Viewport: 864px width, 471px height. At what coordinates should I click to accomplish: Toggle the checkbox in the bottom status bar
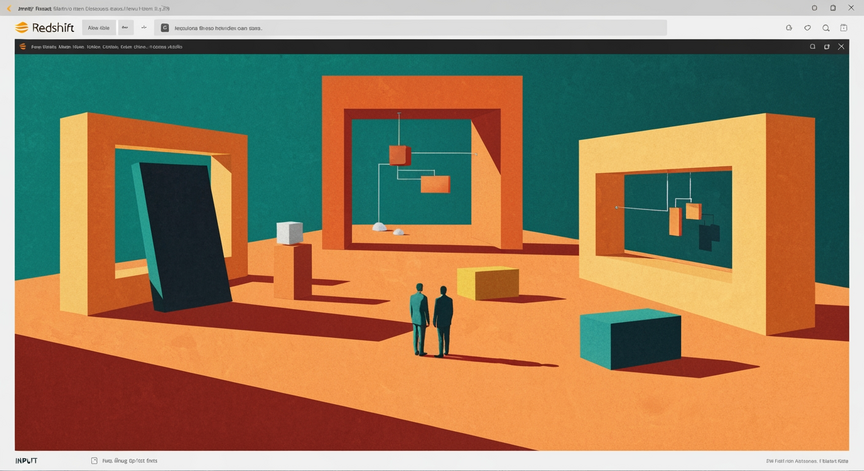click(x=94, y=461)
